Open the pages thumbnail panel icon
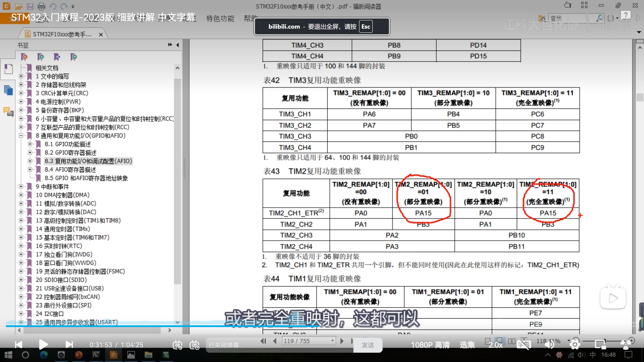 point(8,90)
